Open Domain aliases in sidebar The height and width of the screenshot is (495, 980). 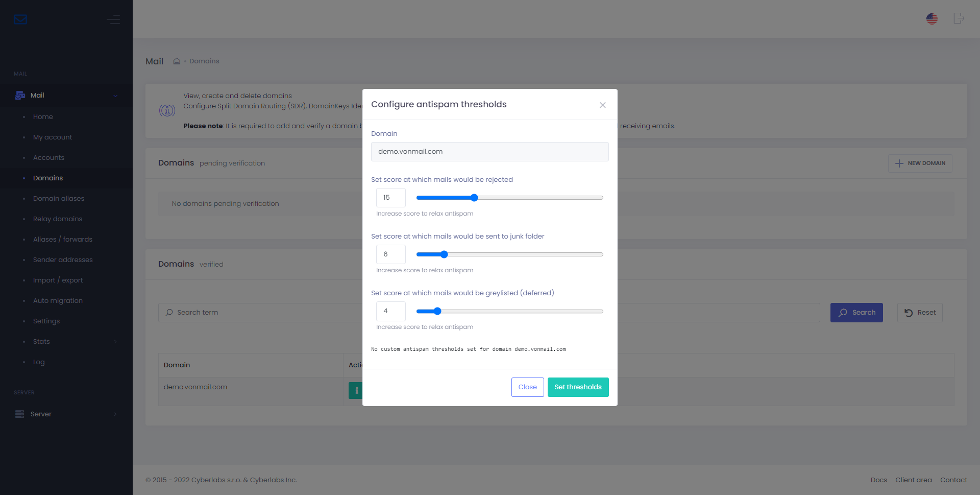[x=59, y=199]
